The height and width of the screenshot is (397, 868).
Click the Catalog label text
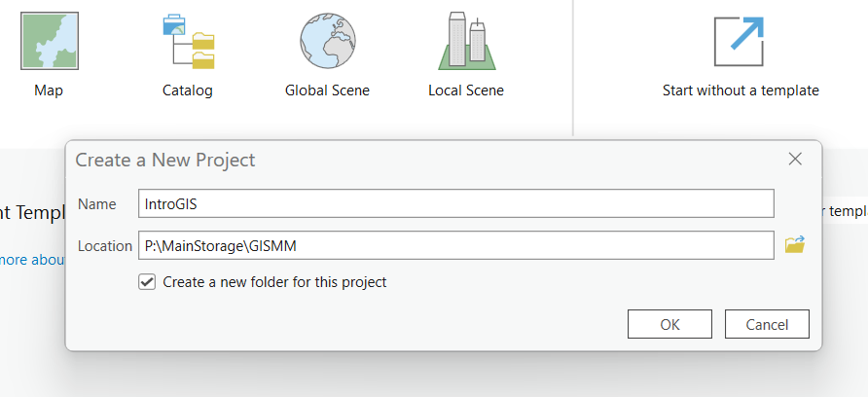188,90
